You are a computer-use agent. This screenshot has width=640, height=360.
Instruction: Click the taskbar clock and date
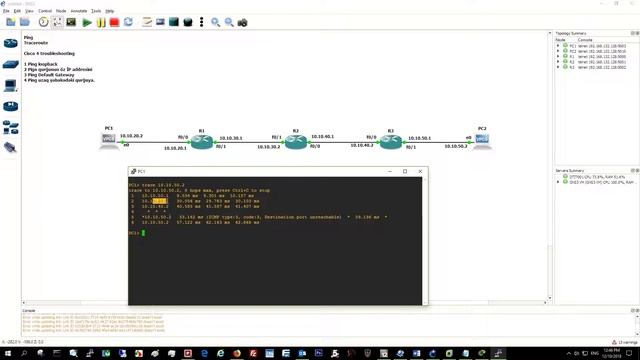coord(611,353)
